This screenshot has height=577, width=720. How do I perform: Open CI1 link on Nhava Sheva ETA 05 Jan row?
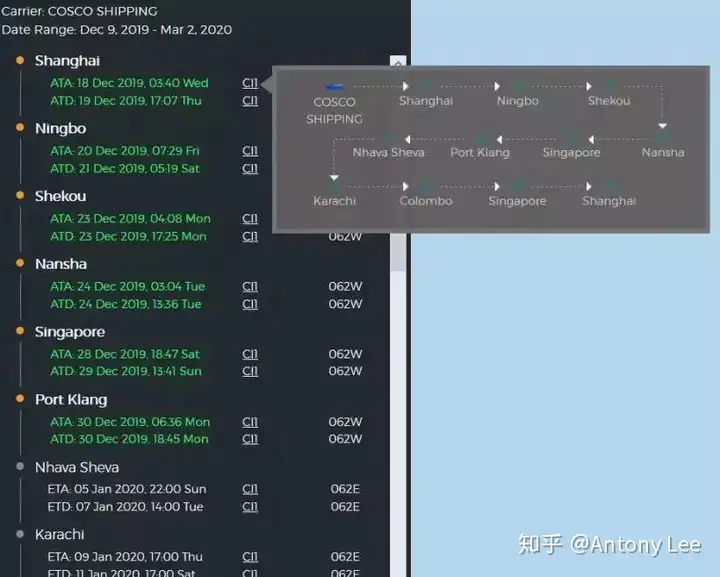tap(250, 489)
